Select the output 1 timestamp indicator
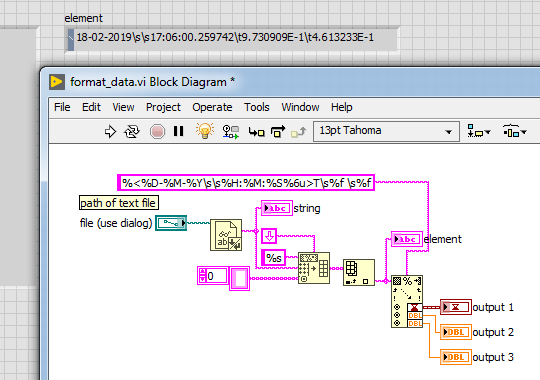This screenshot has height=380, width=540. click(456, 307)
